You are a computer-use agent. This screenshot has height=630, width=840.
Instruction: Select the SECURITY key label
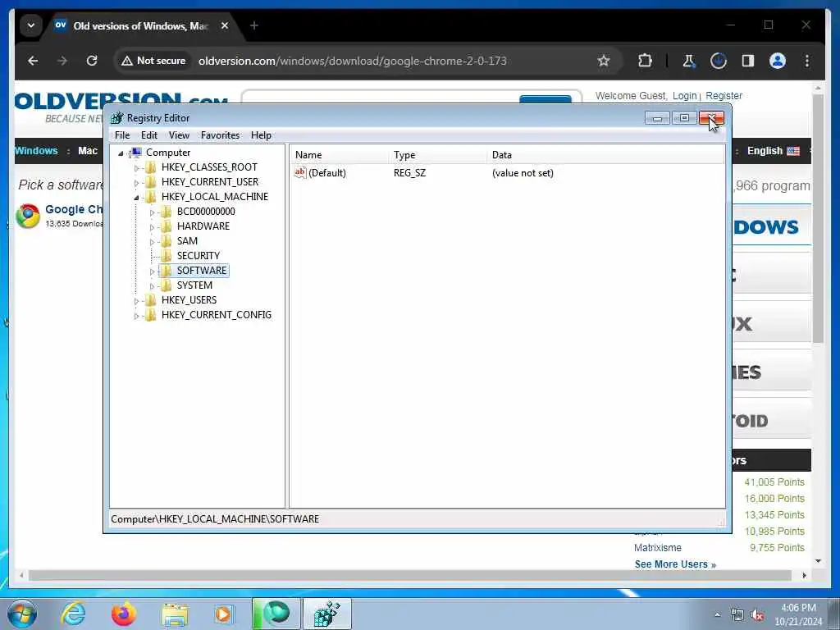199,256
